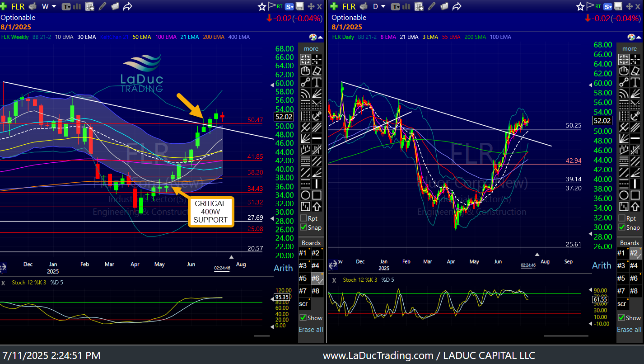Click the flag icon on daily chart
Image resolution: width=644 pixels, height=364 pixels.
pos(590,6)
